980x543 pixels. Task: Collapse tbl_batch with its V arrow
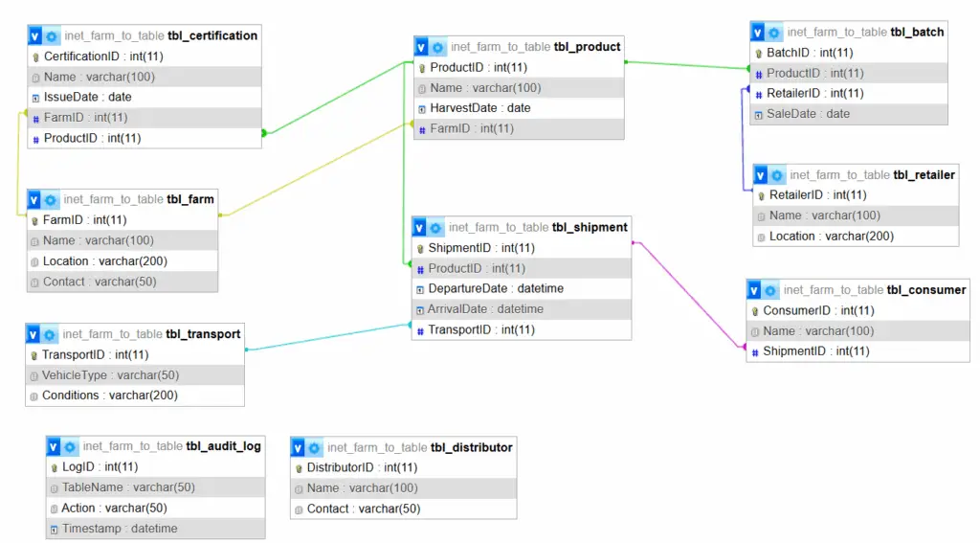(x=758, y=32)
